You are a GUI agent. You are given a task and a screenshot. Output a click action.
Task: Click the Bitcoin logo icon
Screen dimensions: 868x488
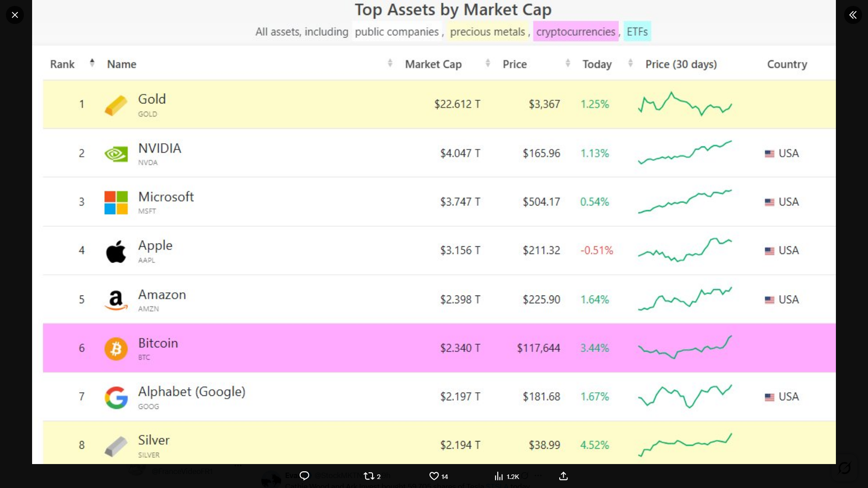[x=116, y=349]
